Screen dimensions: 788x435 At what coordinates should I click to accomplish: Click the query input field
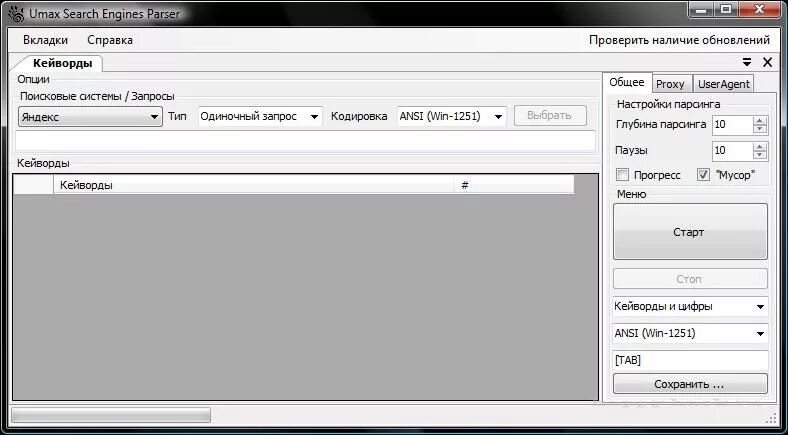tap(306, 141)
